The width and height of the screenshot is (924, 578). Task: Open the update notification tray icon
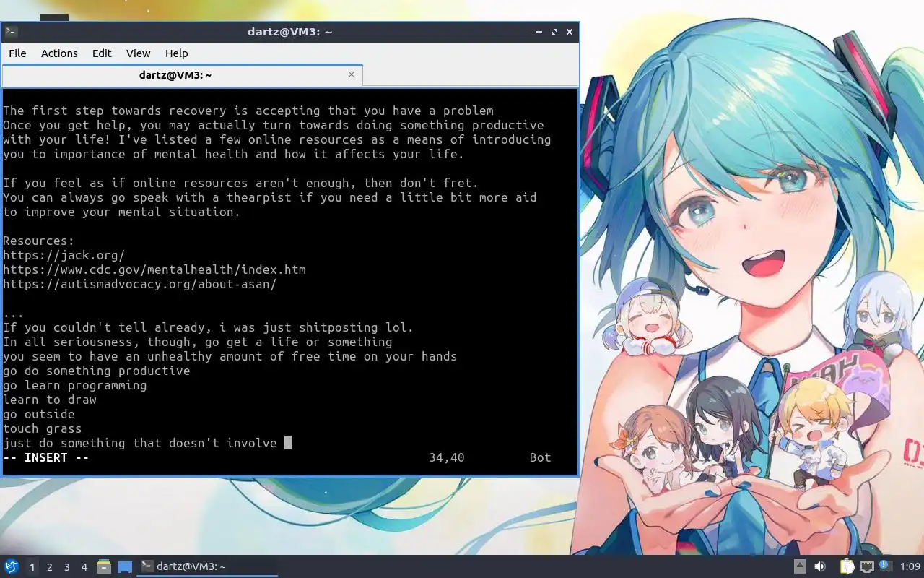click(x=886, y=566)
